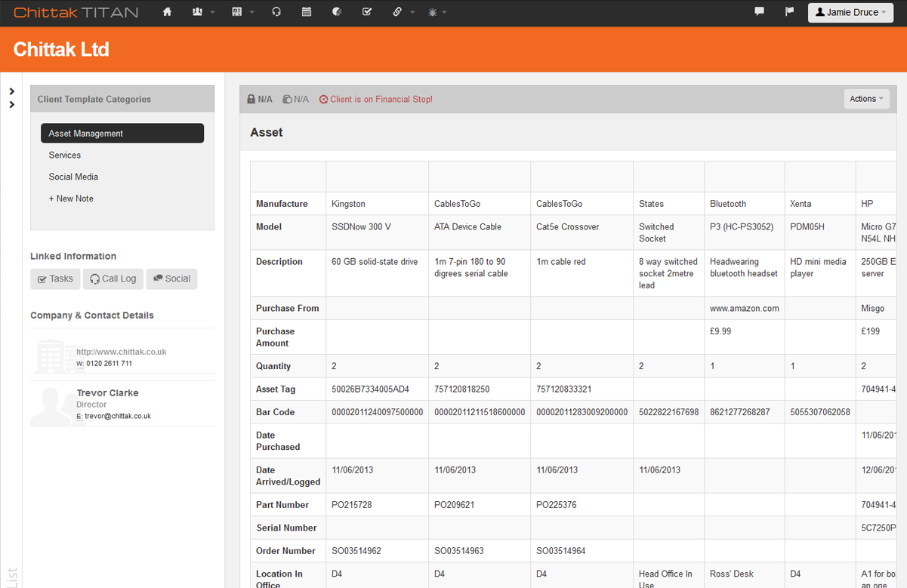Click order number SO03514964

(x=563, y=551)
